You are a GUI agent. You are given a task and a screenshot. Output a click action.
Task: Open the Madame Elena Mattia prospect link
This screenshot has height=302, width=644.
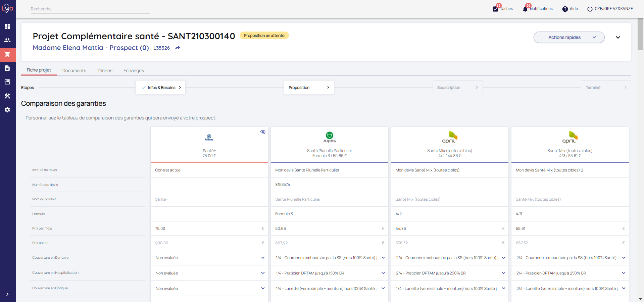91,48
